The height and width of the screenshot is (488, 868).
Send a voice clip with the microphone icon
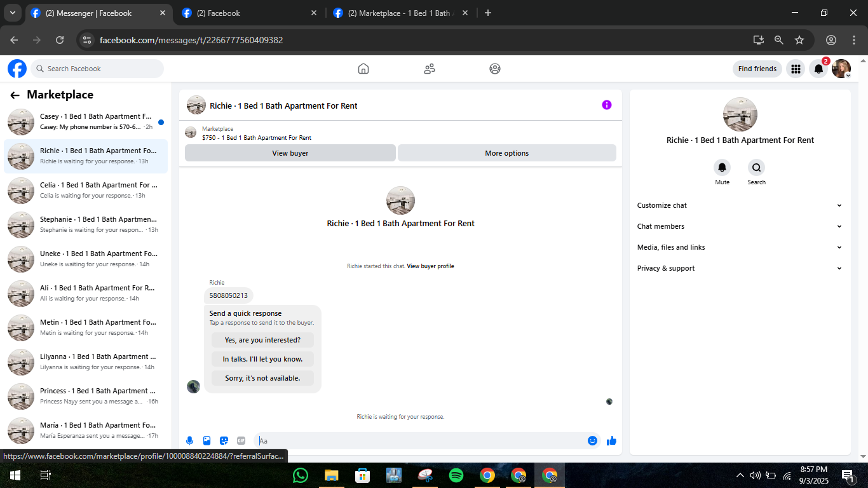point(189,440)
